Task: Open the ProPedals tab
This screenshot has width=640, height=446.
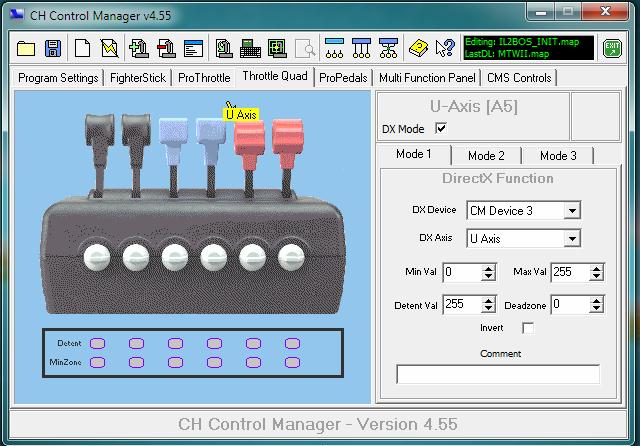Action: click(x=343, y=78)
